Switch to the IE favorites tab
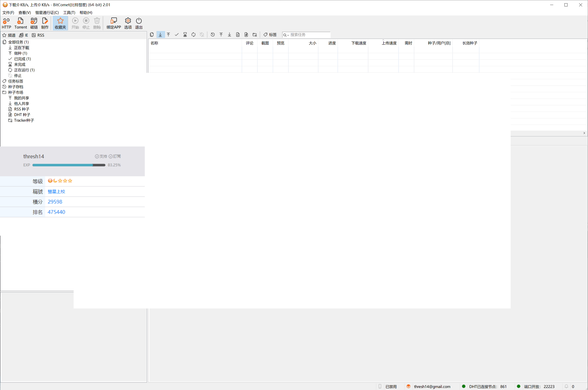 [x=24, y=35]
